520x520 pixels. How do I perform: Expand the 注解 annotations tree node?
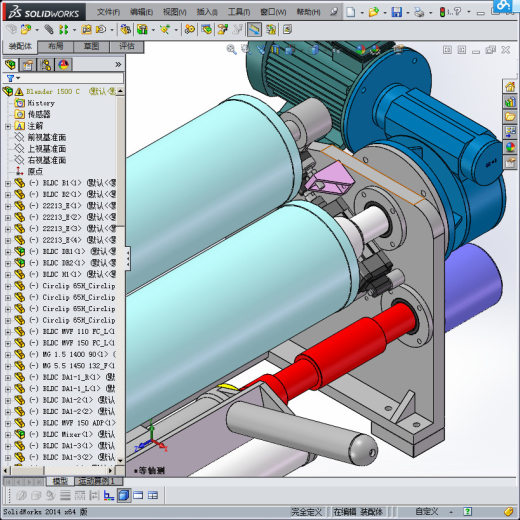pyautogui.click(x=8, y=126)
